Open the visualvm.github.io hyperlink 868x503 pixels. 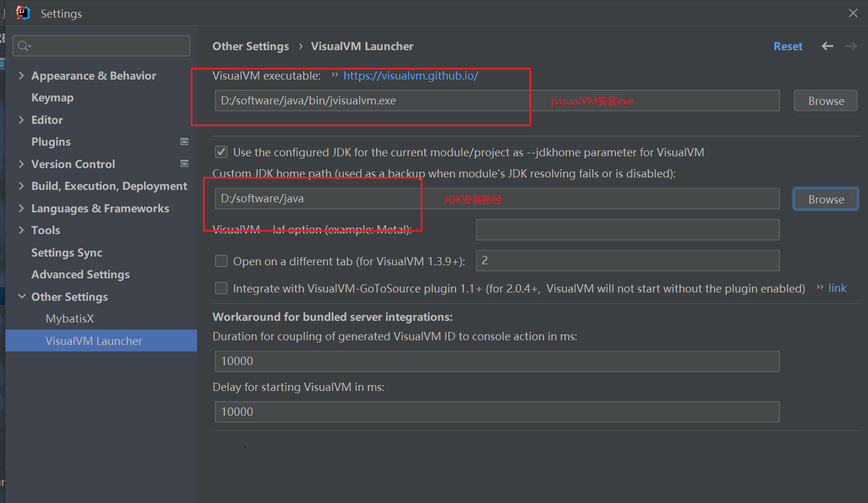point(411,75)
